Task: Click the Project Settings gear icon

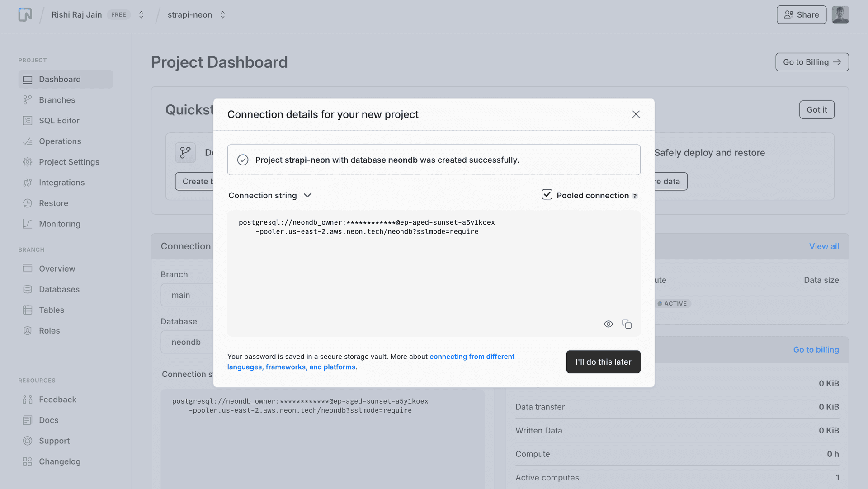Action: (x=28, y=162)
